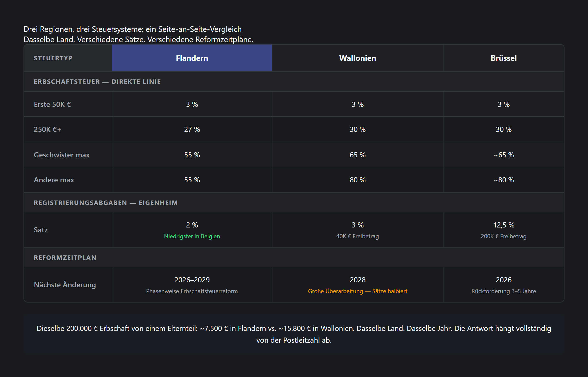Select the 40K € Freibetrag note
588x377 pixels.
coord(357,236)
